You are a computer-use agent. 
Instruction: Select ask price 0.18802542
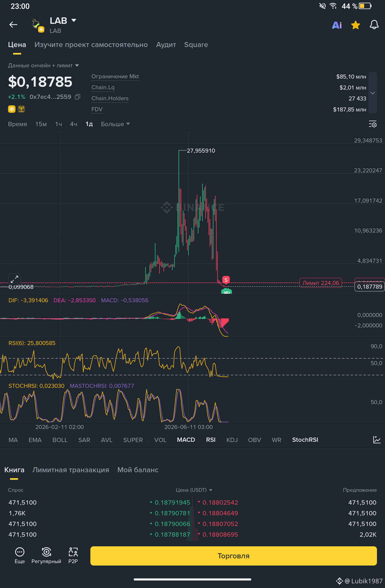click(x=220, y=502)
